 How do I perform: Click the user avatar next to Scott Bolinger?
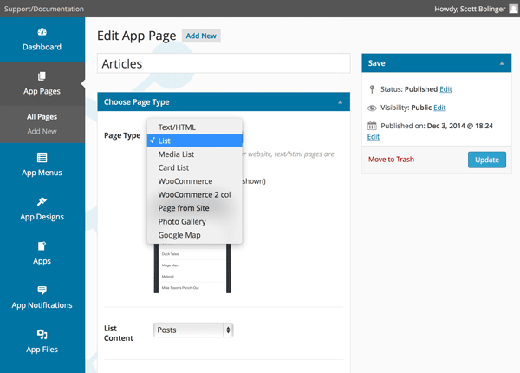(x=514, y=9)
